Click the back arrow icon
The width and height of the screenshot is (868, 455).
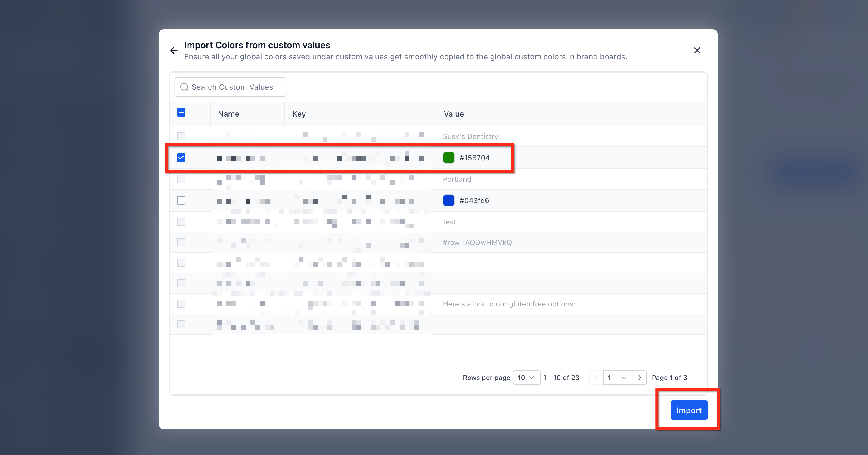[174, 51]
